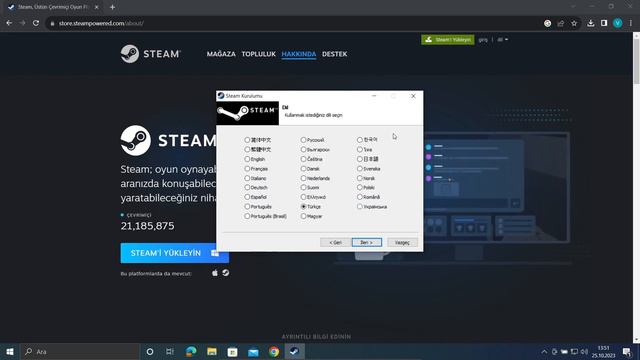Open the Chrome three-dot menu
The height and width of the screenshot is (360, 640).
click(631, 23)
